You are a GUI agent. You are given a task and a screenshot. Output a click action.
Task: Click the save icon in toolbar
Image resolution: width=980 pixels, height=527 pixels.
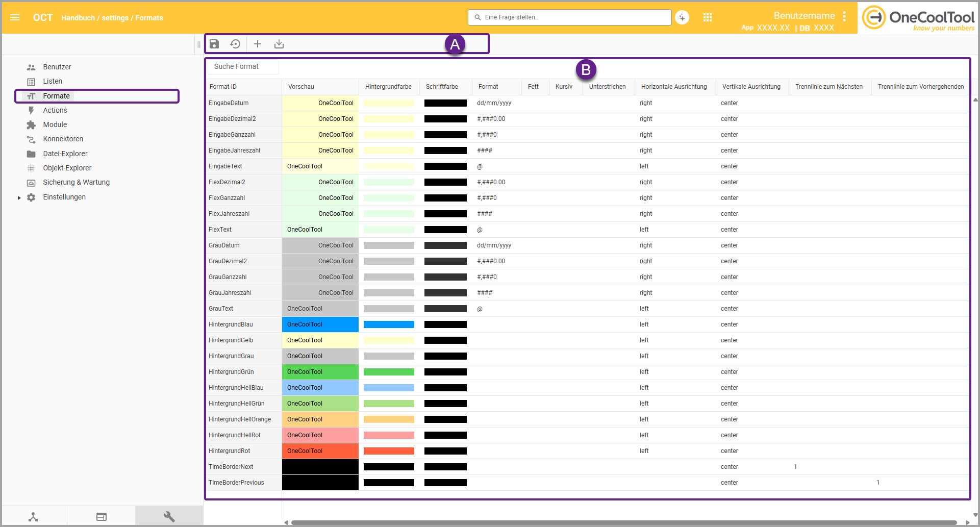[x=214, y=44]
